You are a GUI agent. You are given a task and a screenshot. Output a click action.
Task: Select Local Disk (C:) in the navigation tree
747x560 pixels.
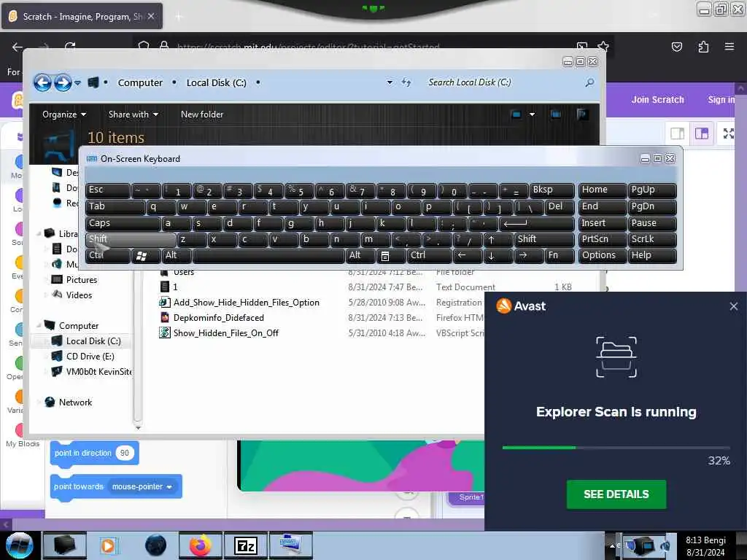click(93, 341)
